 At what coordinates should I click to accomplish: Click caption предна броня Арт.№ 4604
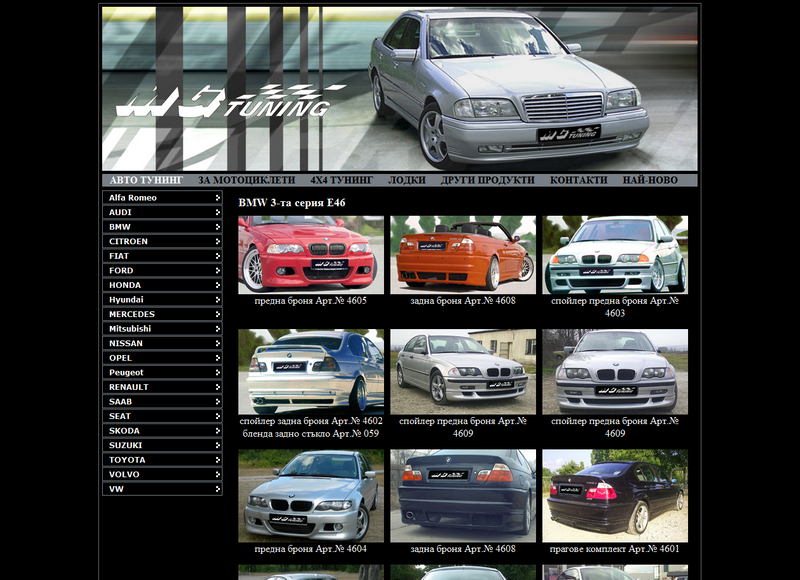[x=311, y=549]
